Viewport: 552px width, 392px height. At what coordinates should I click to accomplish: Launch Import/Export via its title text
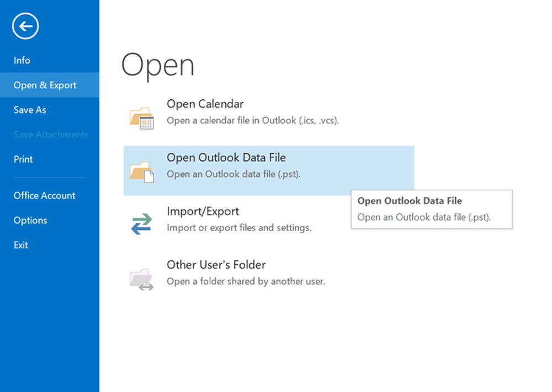pyautogui.click(x=203, y=211)
